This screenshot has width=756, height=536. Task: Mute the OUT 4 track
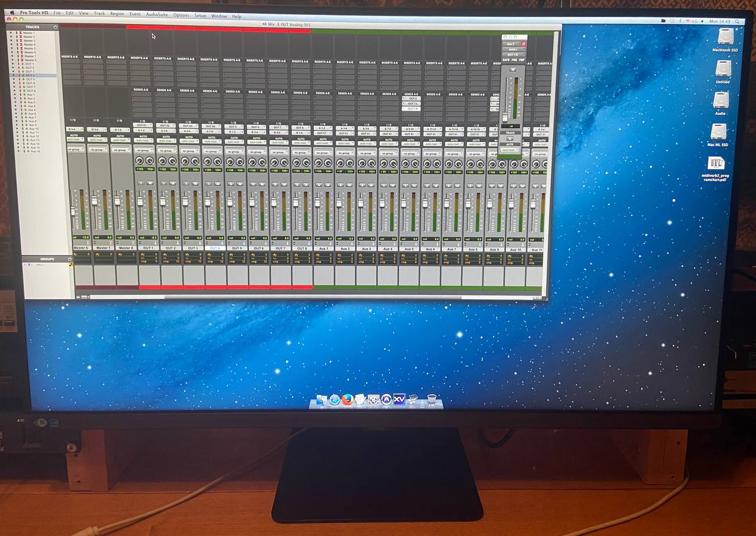217,183
